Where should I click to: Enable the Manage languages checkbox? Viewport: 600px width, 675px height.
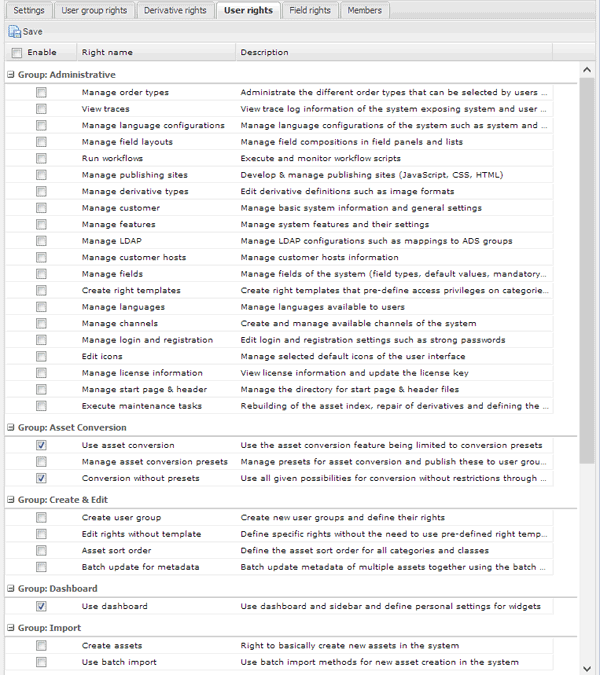coord(41,307)
